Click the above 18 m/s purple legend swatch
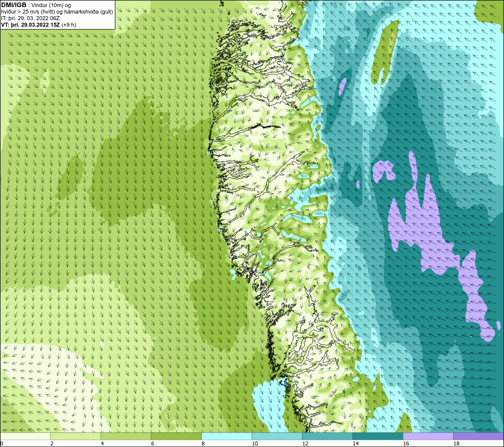Image resolution: width=504 pixels, height=447 pixels. [x=478, y=436]
